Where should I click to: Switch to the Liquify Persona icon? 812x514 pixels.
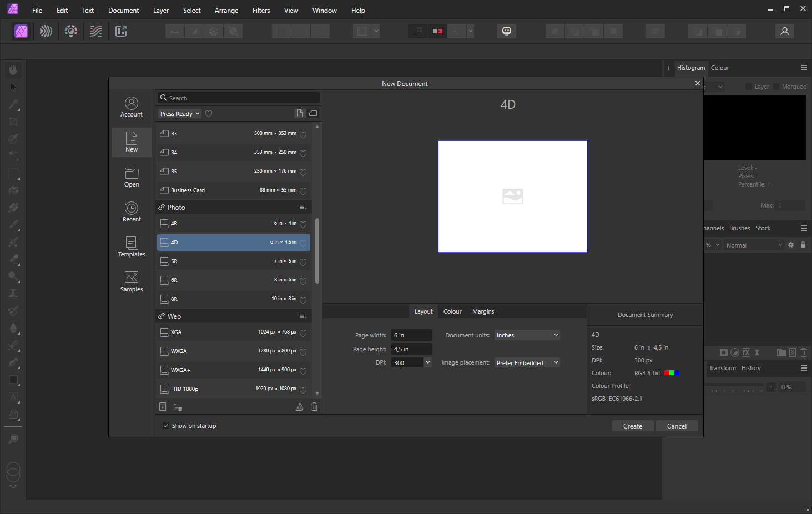46,31
